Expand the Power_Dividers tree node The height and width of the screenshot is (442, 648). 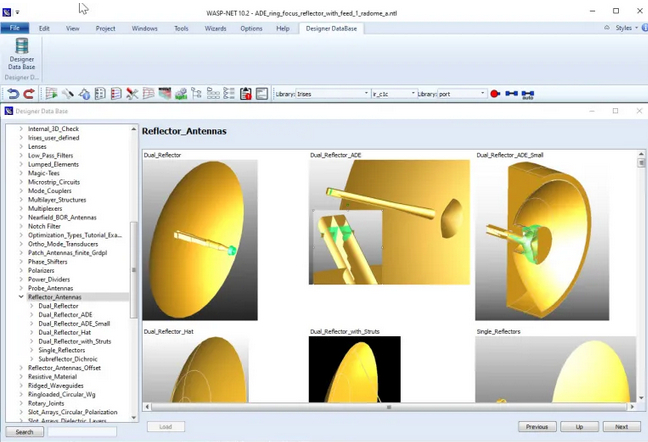21,279
